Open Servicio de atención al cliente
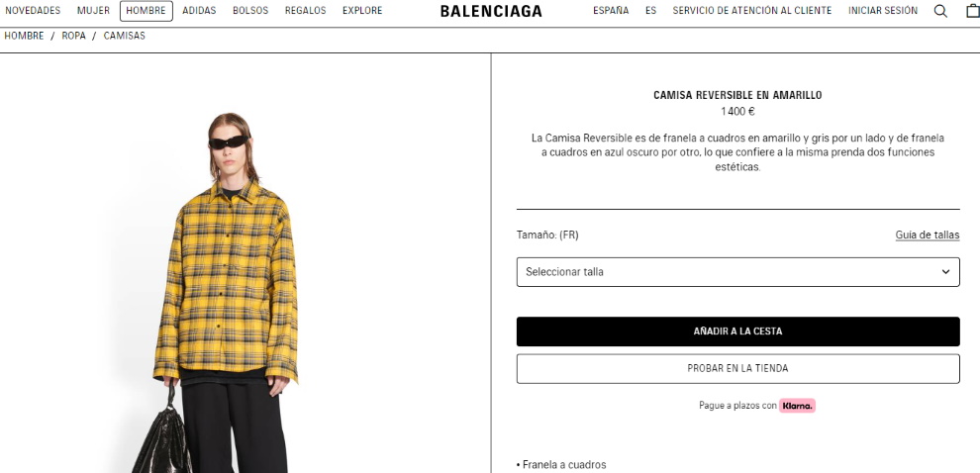 tap(752, 11)
